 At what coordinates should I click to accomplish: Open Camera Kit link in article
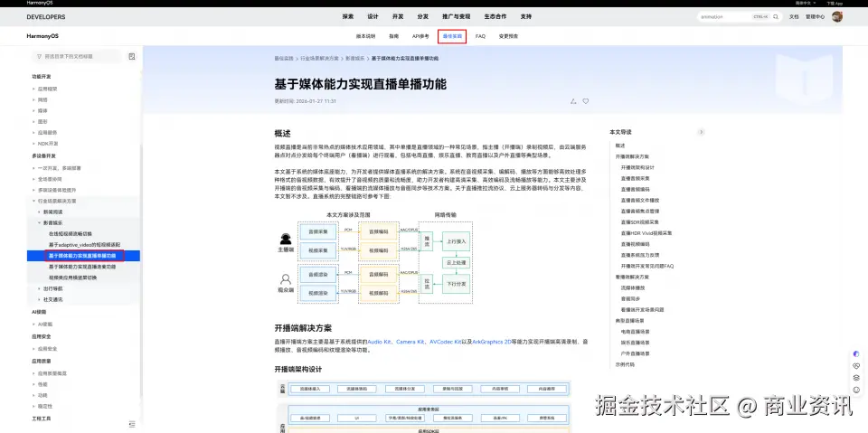pos(410,343)
